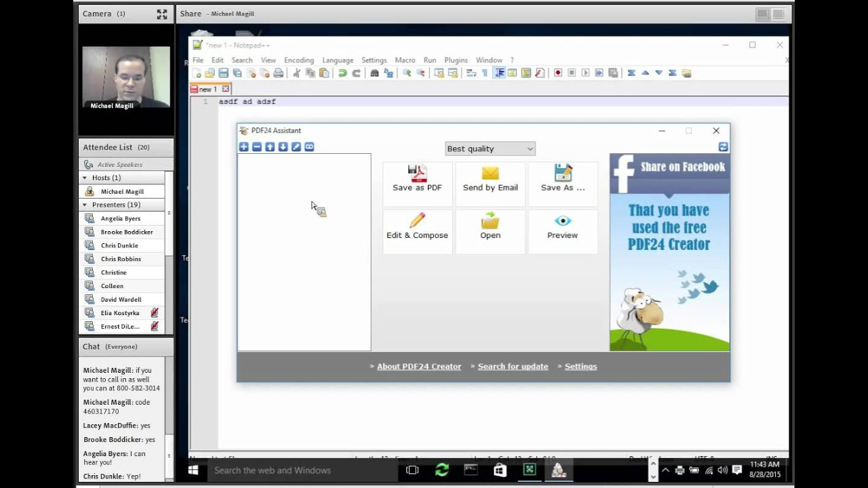Move item down with blue arrow icon

(283, 147)
